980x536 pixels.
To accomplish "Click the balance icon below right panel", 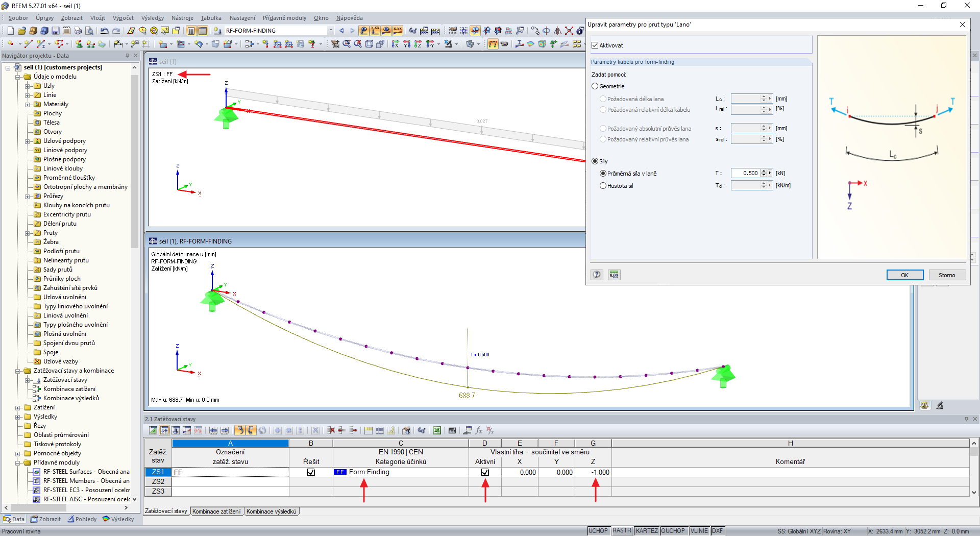I will tap(924, 405).
